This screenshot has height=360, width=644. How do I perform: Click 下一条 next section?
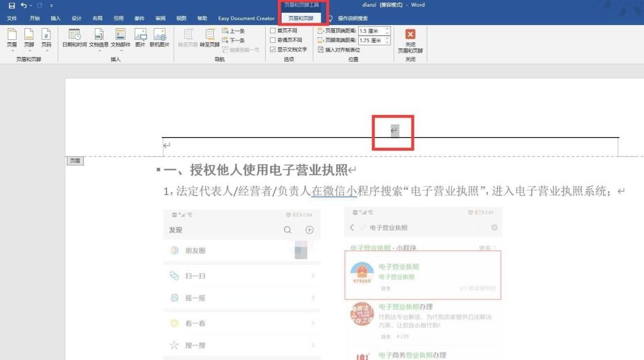pos(233,40)
